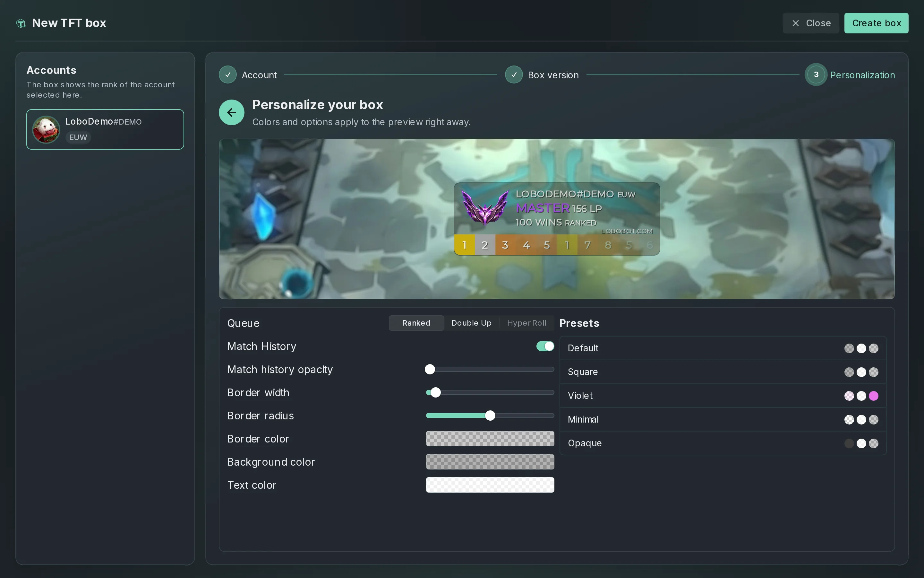Switch queue to Double Up
The width and height of the screenshot is (924, 578).
pyautogui.click(x=471, y=323)
